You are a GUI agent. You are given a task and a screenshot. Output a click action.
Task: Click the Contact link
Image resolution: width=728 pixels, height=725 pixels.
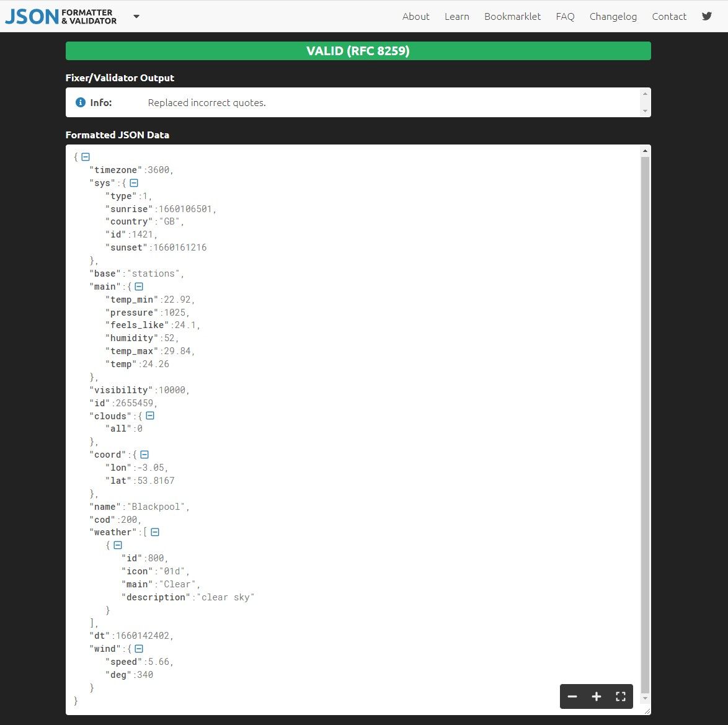(669, 16)
